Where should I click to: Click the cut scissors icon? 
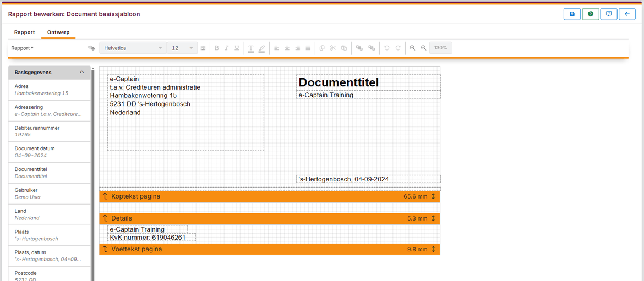[332, 48]
